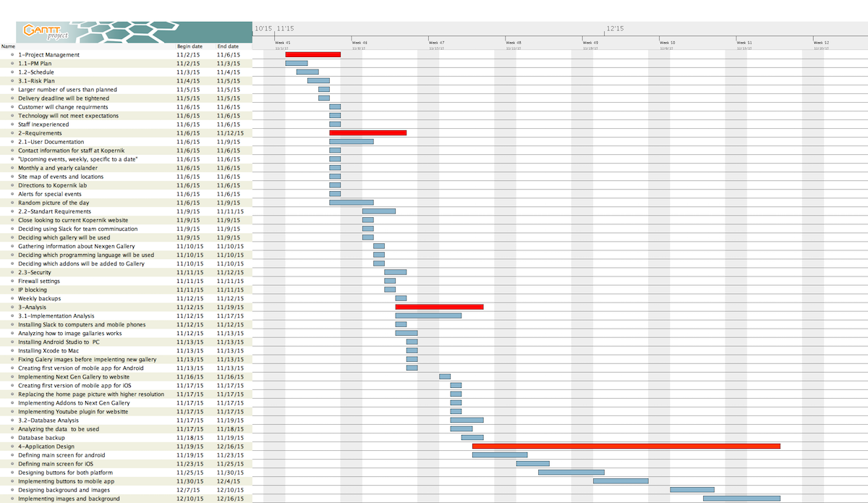Click end date of Database backup
The width and height of the screenshot is (868, 503).
230,438
